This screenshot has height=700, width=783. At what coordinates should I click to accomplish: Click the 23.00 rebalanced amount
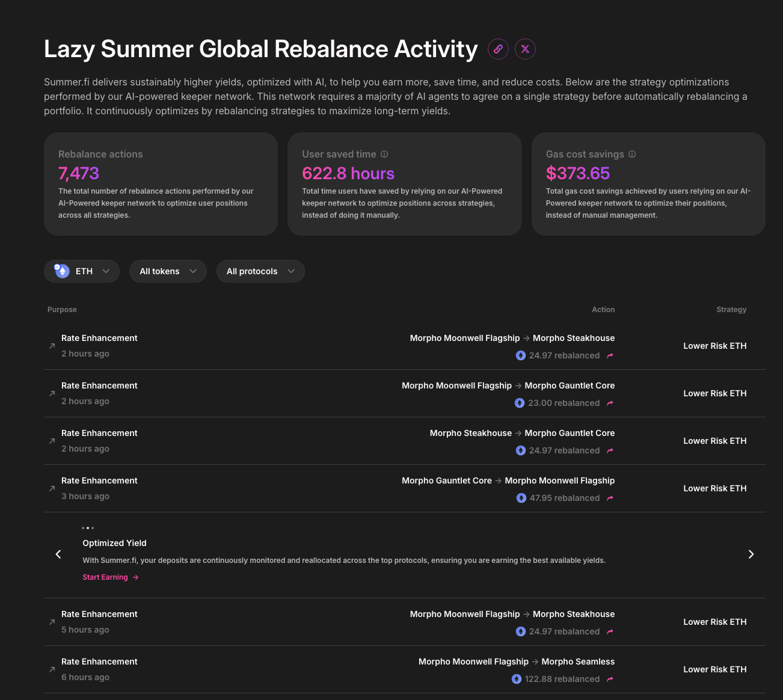(x=564, y=403)
